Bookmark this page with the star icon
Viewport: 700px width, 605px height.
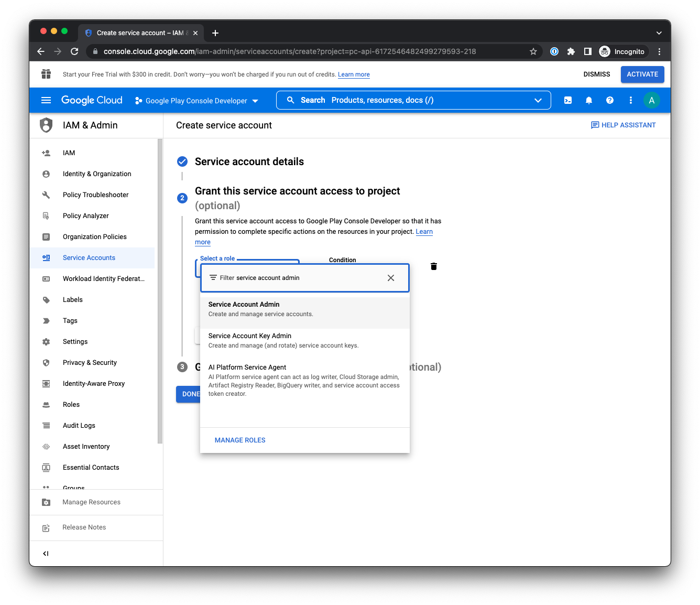point(533,51)
